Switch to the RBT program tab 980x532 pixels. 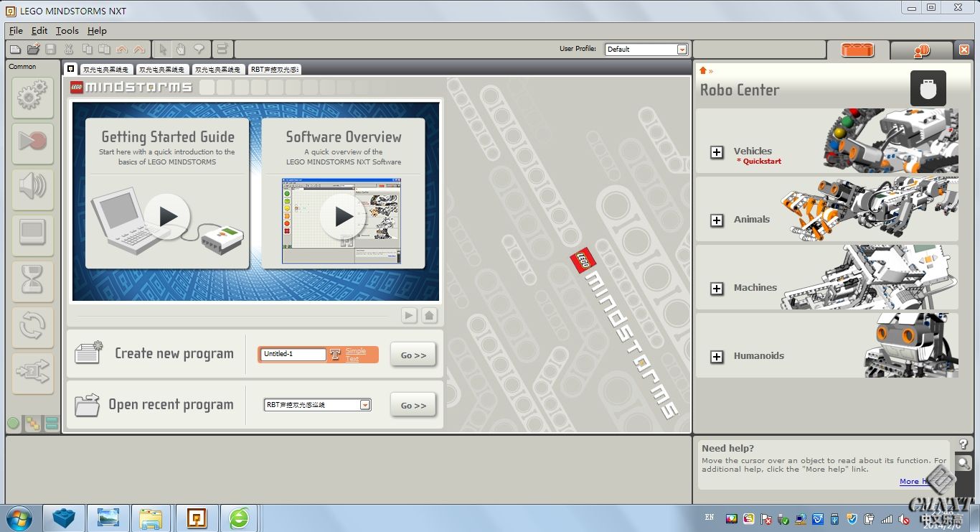click(x=274, y=70)
